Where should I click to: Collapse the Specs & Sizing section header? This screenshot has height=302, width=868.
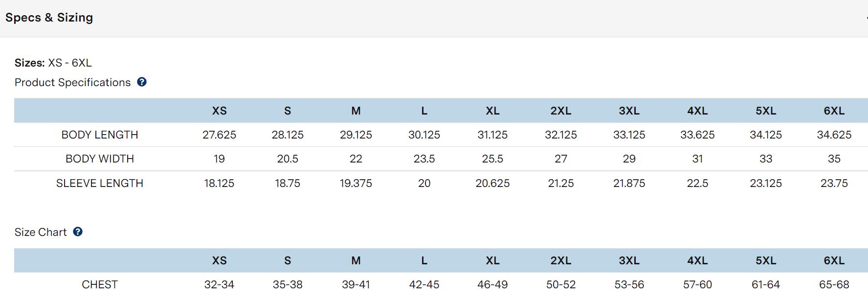434,18
